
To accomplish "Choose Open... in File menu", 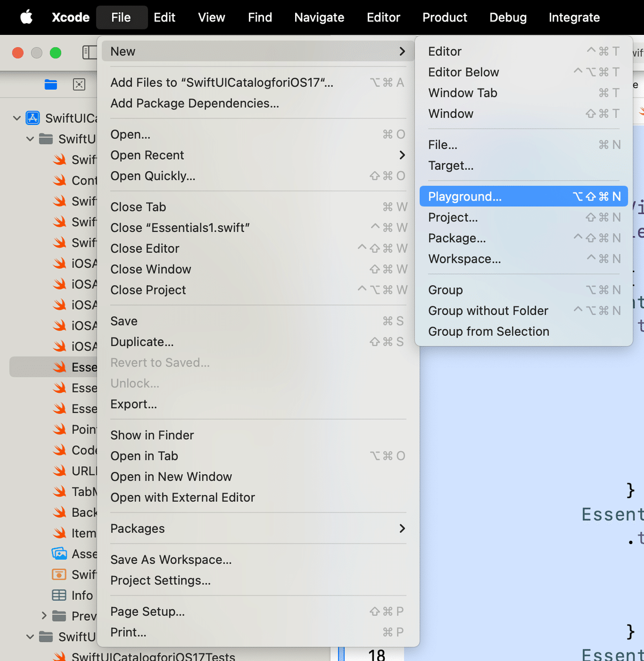I will 258,135.
